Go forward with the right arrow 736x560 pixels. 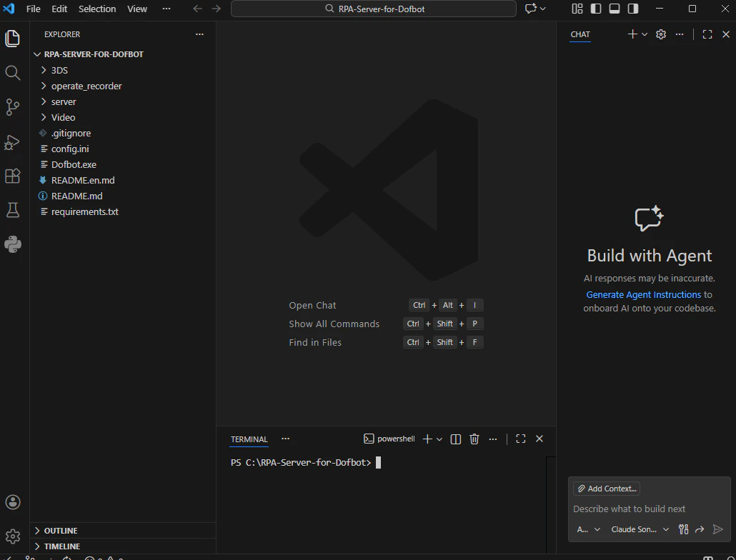point(216,9)
